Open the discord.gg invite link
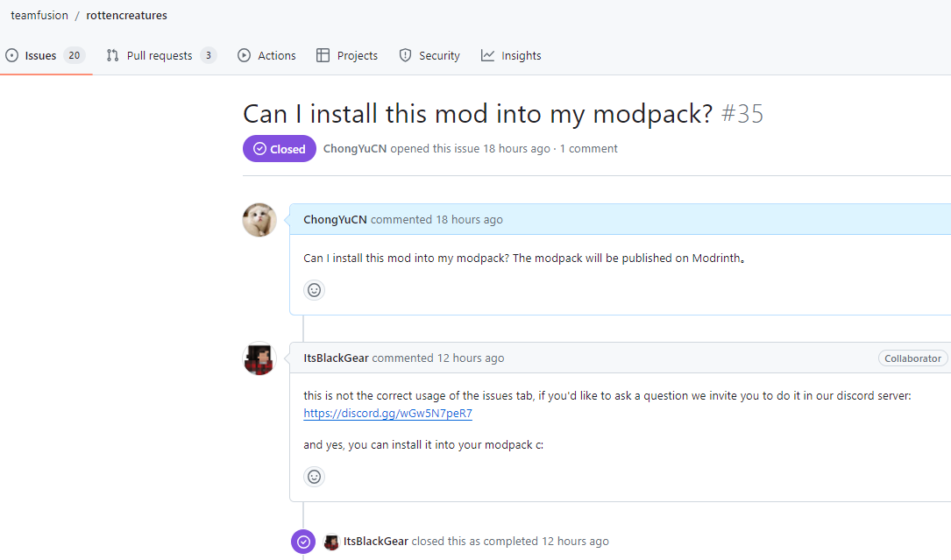The image size is (951, 560). pyautogui.click(x=387, y=413)
